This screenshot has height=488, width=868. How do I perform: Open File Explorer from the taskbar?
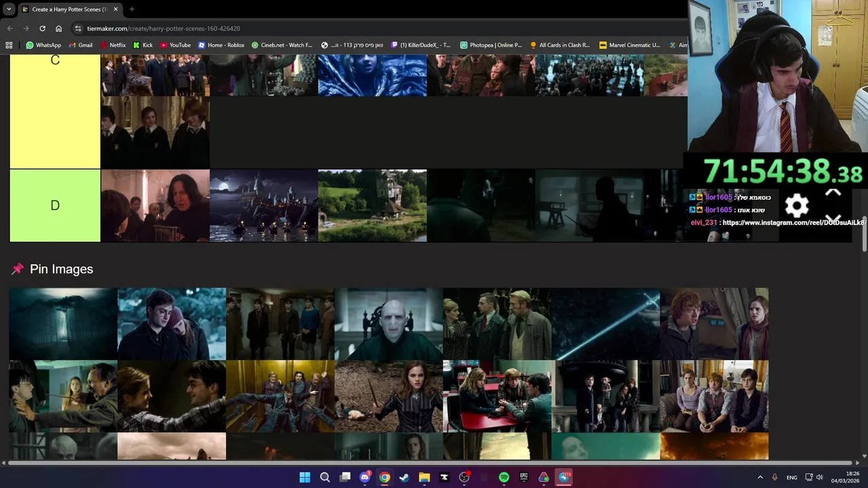(x=424, y=477)
